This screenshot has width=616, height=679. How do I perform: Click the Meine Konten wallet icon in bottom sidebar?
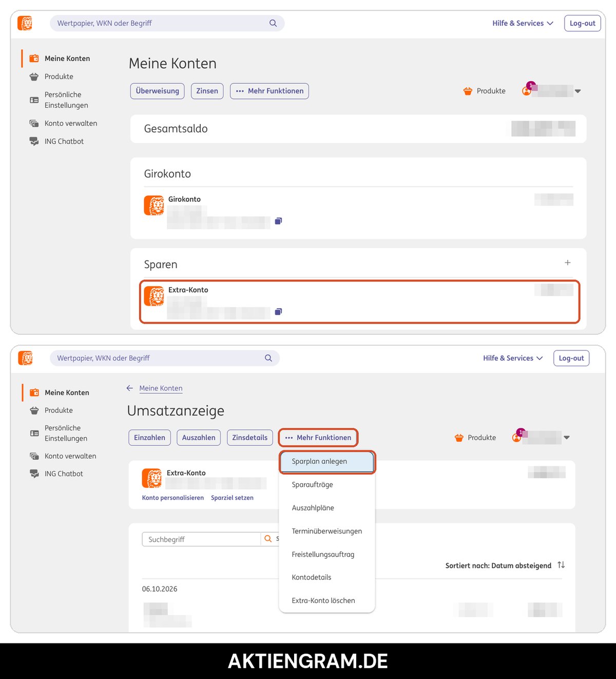pyautogui.click(x=34, y=392)
